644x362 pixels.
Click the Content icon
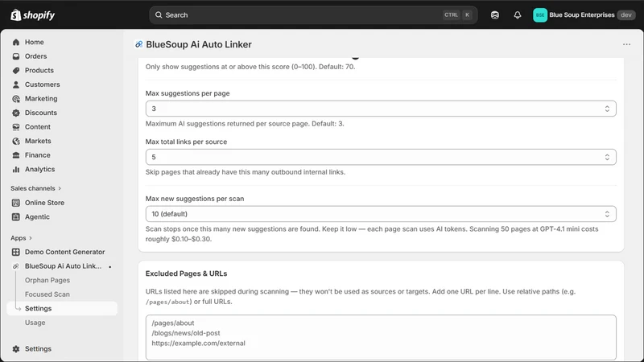tap(16, 127)
